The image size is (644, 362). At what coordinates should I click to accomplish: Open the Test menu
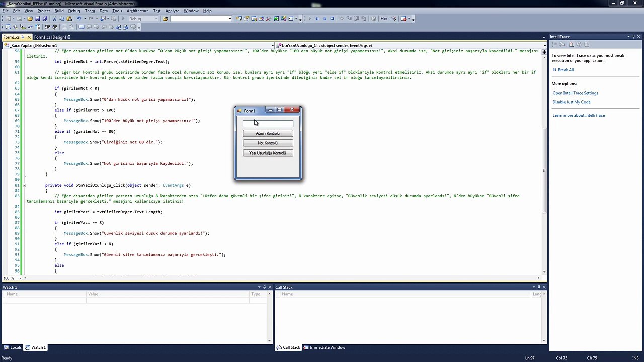point(157,11)
